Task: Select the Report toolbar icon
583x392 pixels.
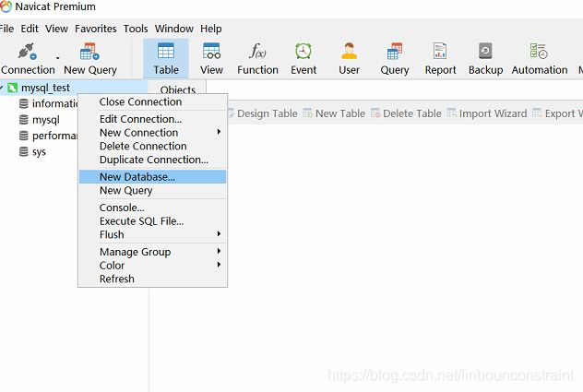Action: pos(440,51)
